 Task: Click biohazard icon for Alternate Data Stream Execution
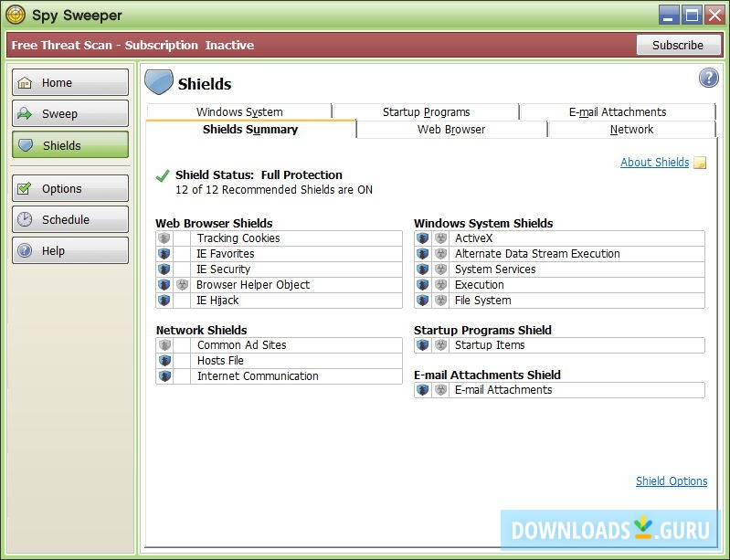point(440,254)
